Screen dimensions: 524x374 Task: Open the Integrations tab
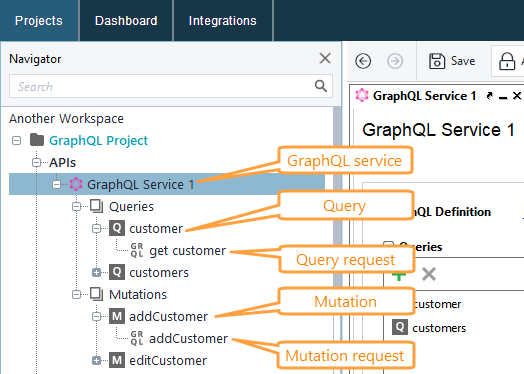pyautogui.click(x=223, y=21)
